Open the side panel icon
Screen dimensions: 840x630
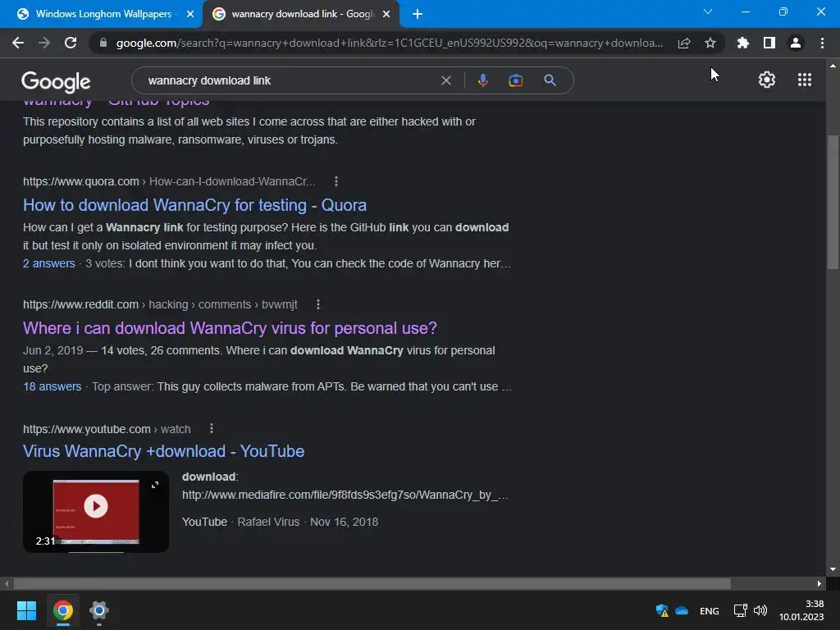point(769,43)
